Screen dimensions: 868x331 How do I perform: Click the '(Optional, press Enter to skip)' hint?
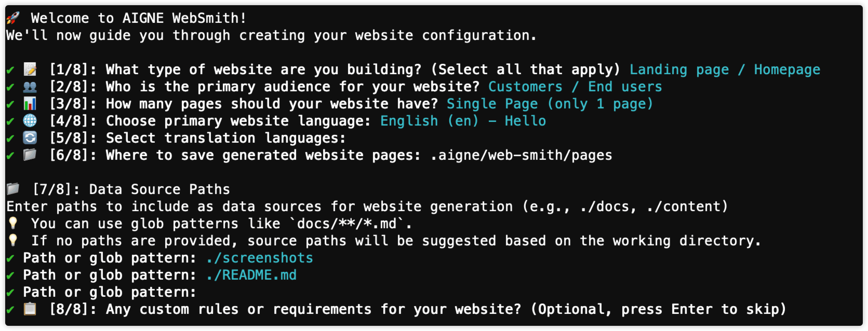point(658,309)
